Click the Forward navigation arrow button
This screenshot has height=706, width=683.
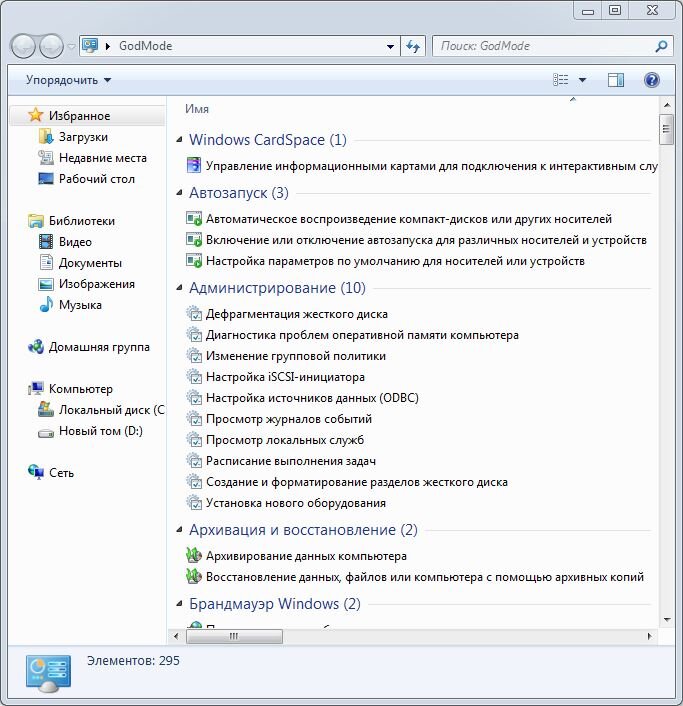coord(51,46)
